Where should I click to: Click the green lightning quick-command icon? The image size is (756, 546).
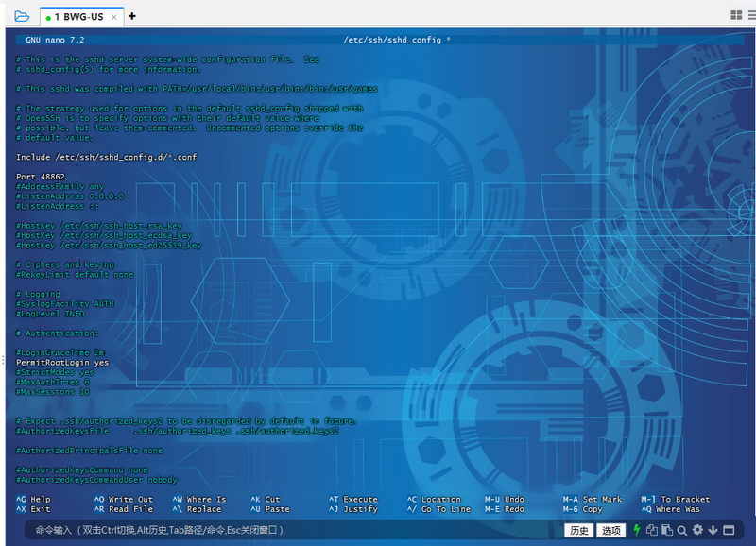pyautogui.click(x=636, y=530)
